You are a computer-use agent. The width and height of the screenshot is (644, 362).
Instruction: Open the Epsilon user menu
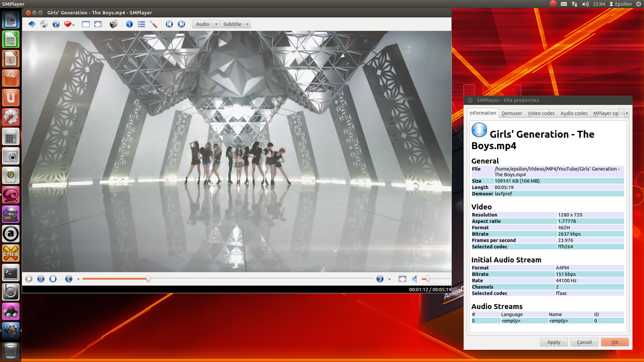point(620,4)
